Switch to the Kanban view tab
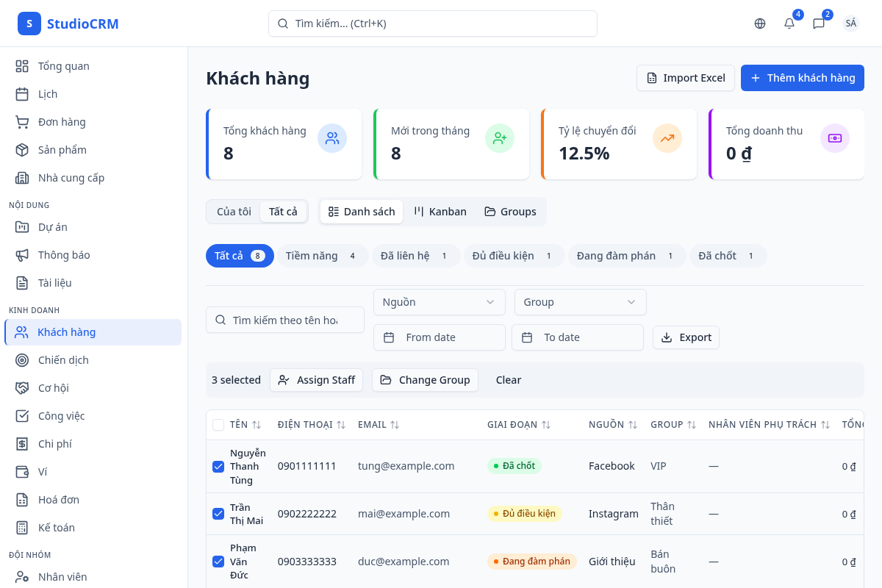The image size is (882, 588). 440,212
